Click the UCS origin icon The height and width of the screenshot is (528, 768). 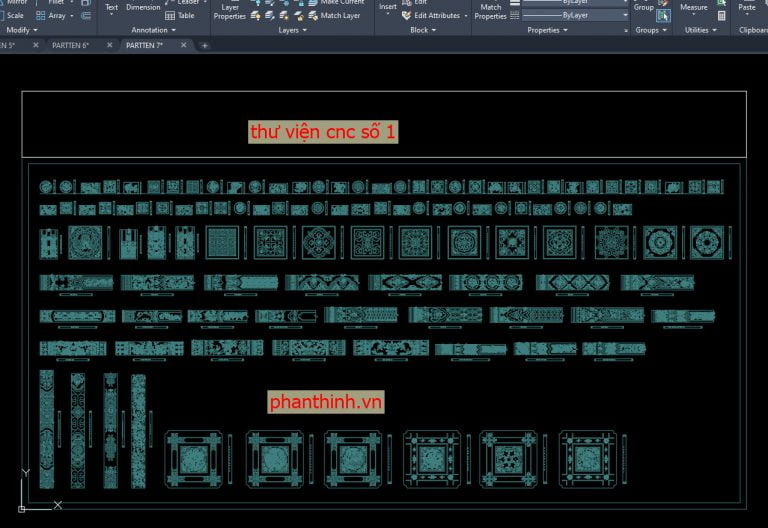point(22,509)
